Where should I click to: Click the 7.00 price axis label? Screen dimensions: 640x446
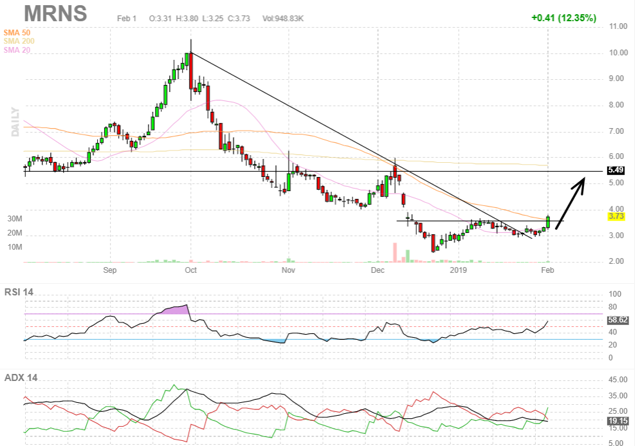coord(616,131)
